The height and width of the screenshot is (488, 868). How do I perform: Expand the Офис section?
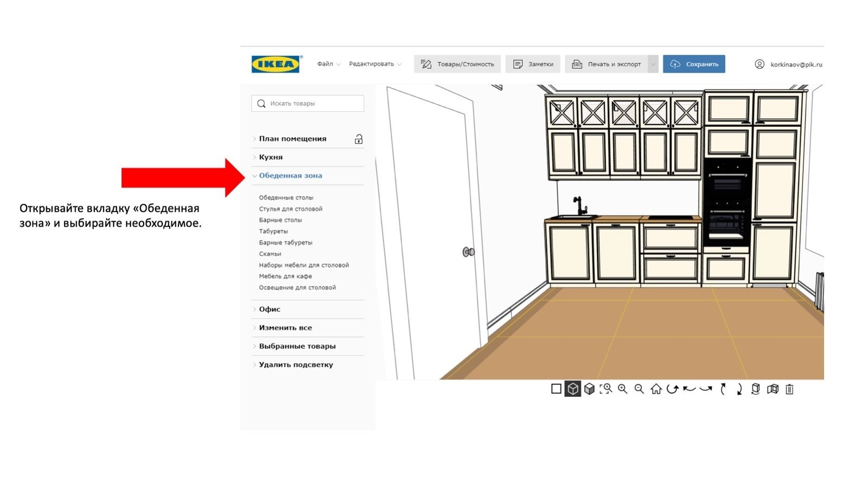click(x=270, y=309)
